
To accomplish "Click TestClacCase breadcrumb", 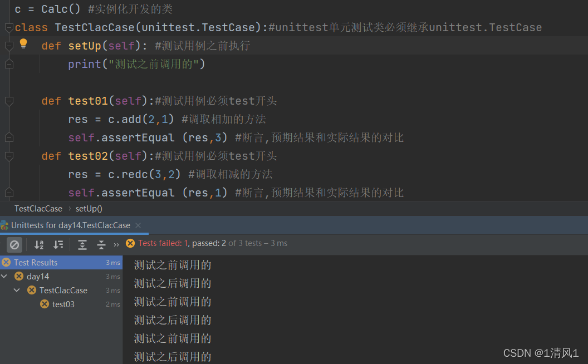I will click(38, 208).
